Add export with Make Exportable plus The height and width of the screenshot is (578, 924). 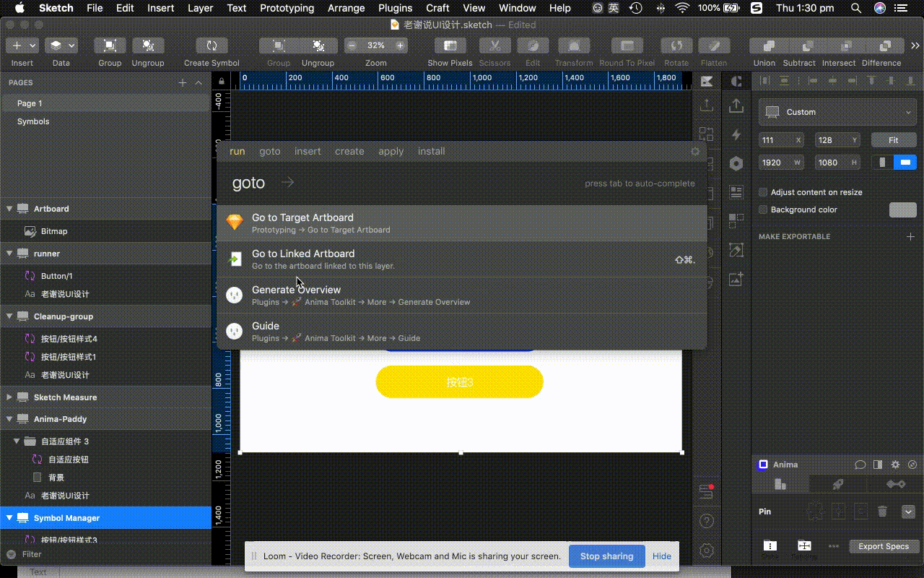pos(910,236)
